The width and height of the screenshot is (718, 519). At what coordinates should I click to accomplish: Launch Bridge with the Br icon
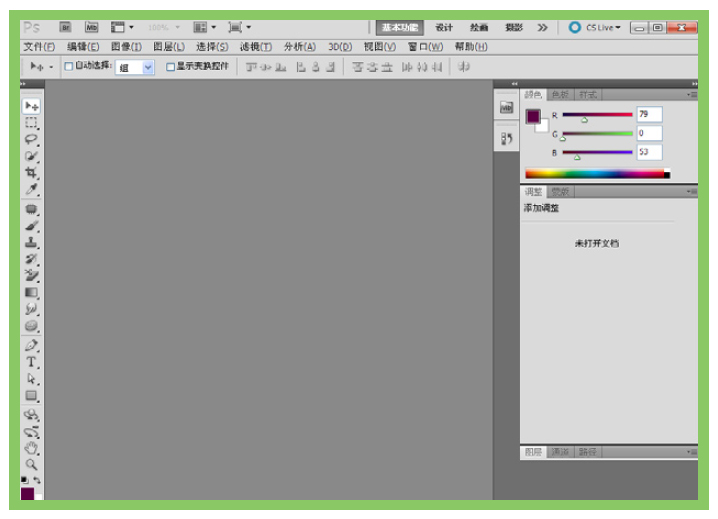pyautogui.click(x=65, y=28)
